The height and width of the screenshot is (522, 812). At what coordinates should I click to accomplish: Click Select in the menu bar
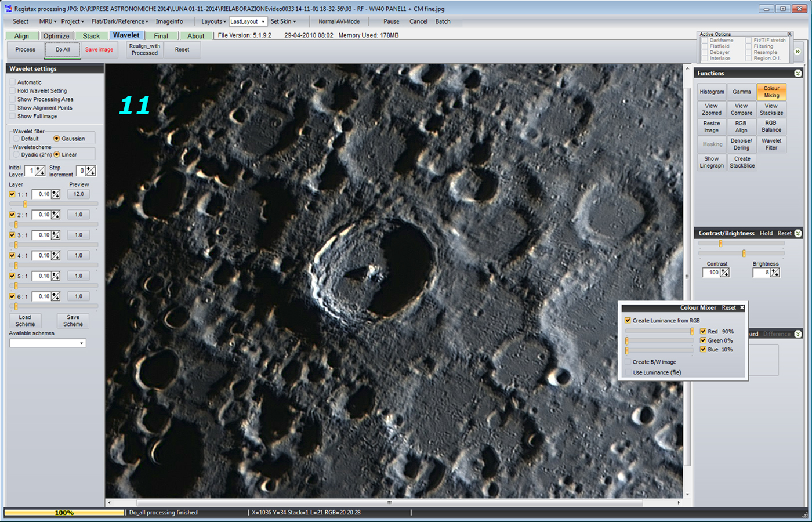click(x=20, y=21)
